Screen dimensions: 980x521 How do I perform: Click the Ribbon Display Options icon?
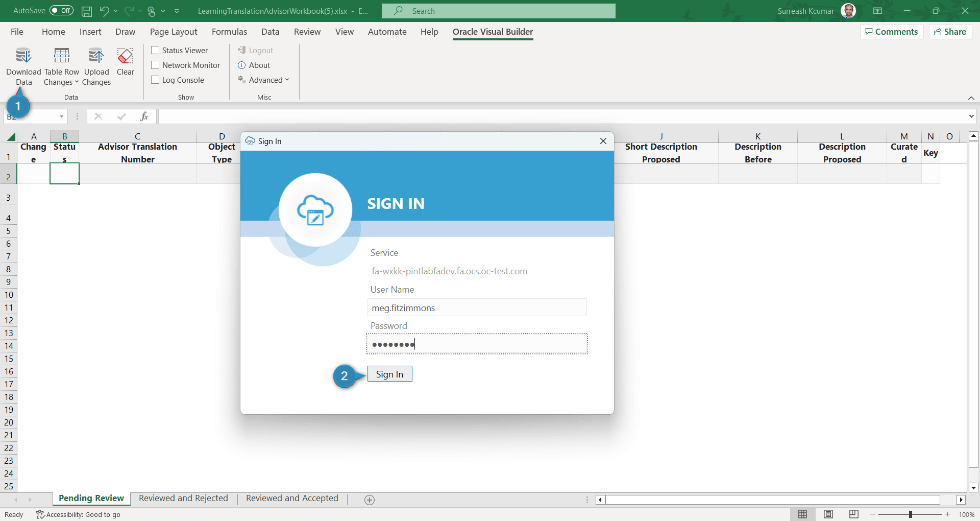point(878,11)
